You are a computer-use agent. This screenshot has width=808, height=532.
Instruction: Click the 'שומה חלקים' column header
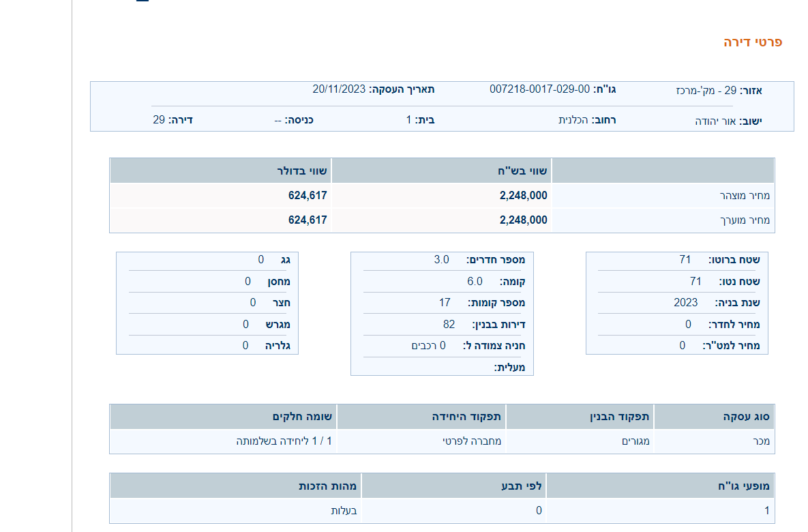(x=301, y=417)
